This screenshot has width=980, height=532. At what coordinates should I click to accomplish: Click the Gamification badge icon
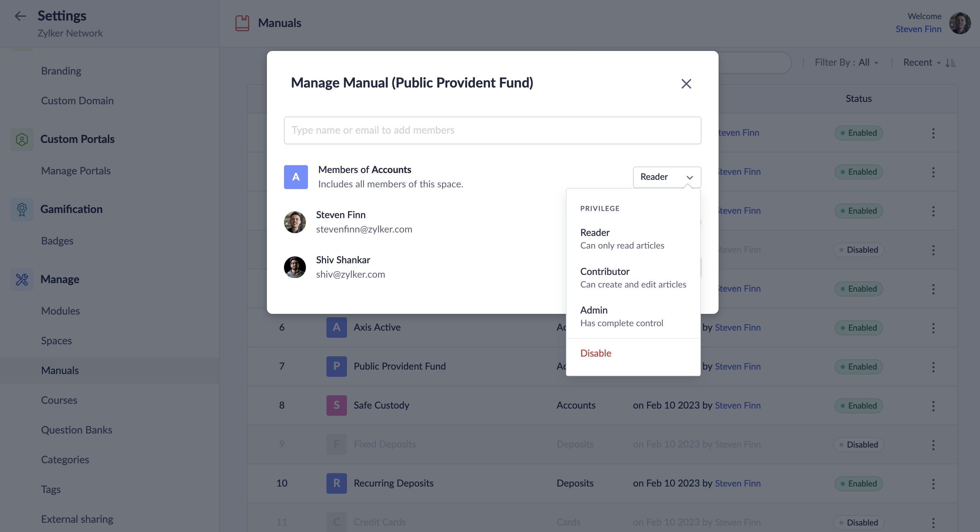[x=22, y=209]
